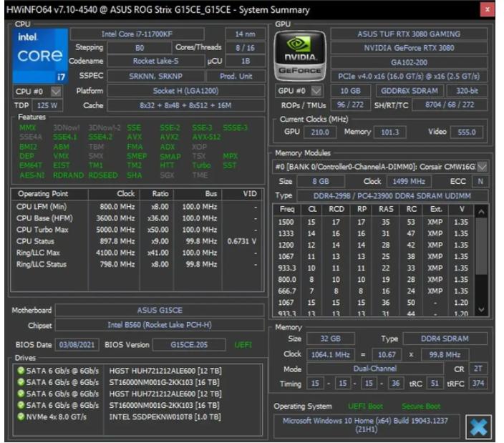Click the Windows 10 Home build field
The height and width of the screenshot is (443, 504).
(366, 425)
